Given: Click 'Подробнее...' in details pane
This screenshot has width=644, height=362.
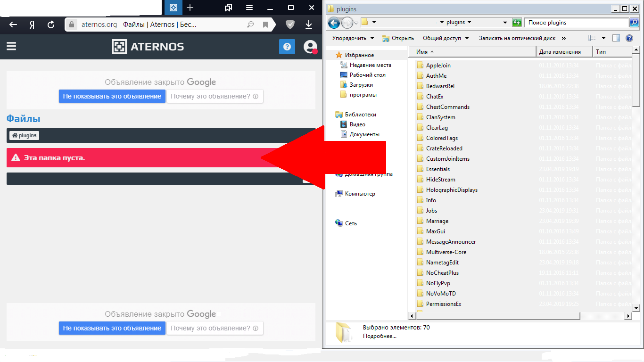Looking at the screenshot, I should 380,336.
